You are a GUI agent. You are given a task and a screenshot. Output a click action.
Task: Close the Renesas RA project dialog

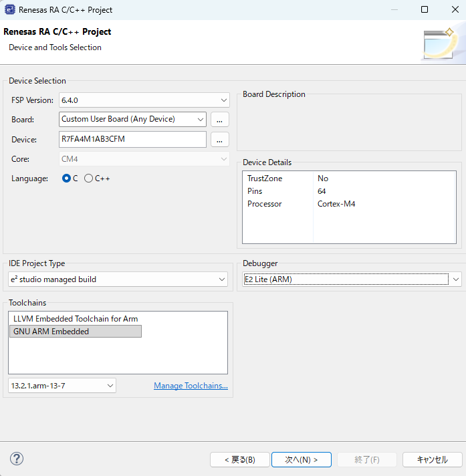(x=455, y=10)
